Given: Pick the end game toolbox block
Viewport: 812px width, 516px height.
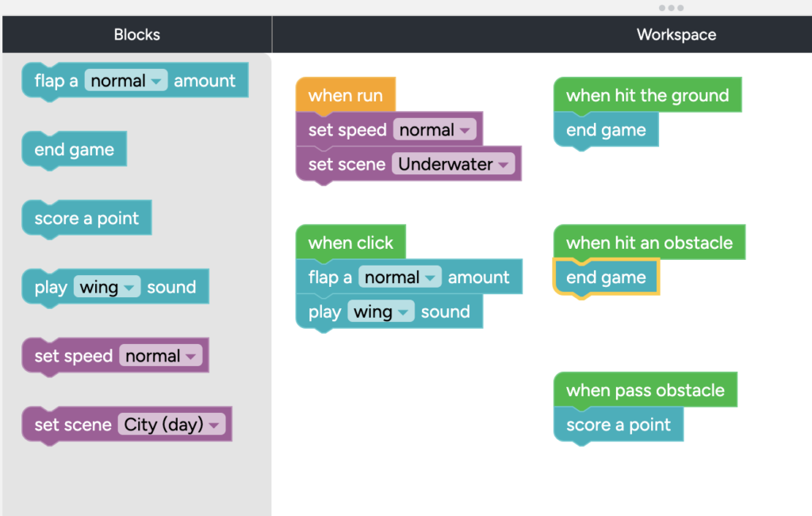Looking at the screenshot, I should [74, 149].
